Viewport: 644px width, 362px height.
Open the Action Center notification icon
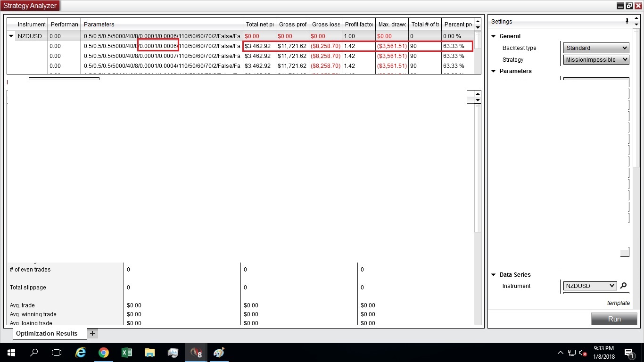pyautogui.click(x=629, y=353)
